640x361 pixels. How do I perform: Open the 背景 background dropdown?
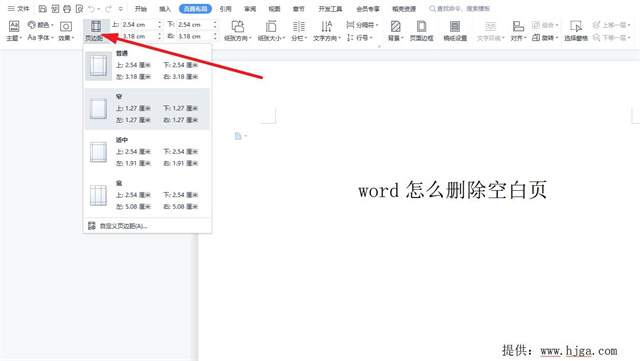395,31
